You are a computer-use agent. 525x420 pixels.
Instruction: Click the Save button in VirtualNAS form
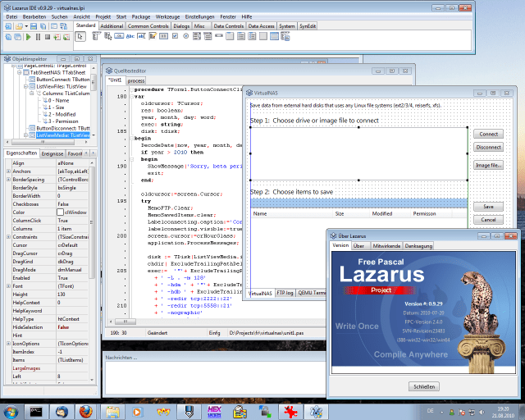tap(489, 207)
